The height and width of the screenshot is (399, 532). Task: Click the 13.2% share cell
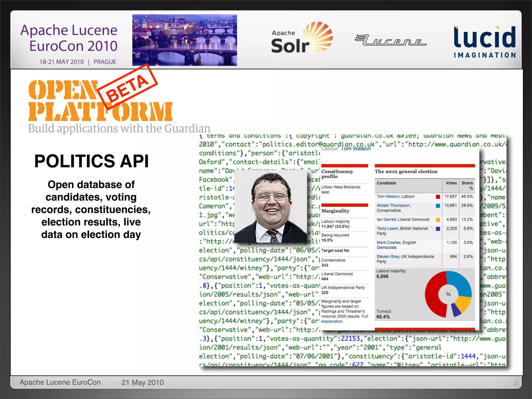(467, 220)
